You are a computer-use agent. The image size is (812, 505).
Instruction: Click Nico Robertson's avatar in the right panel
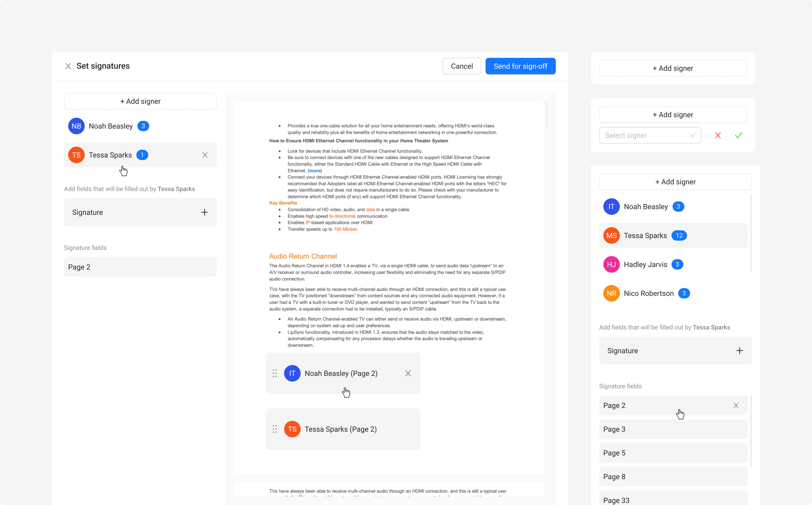(611, 293)
